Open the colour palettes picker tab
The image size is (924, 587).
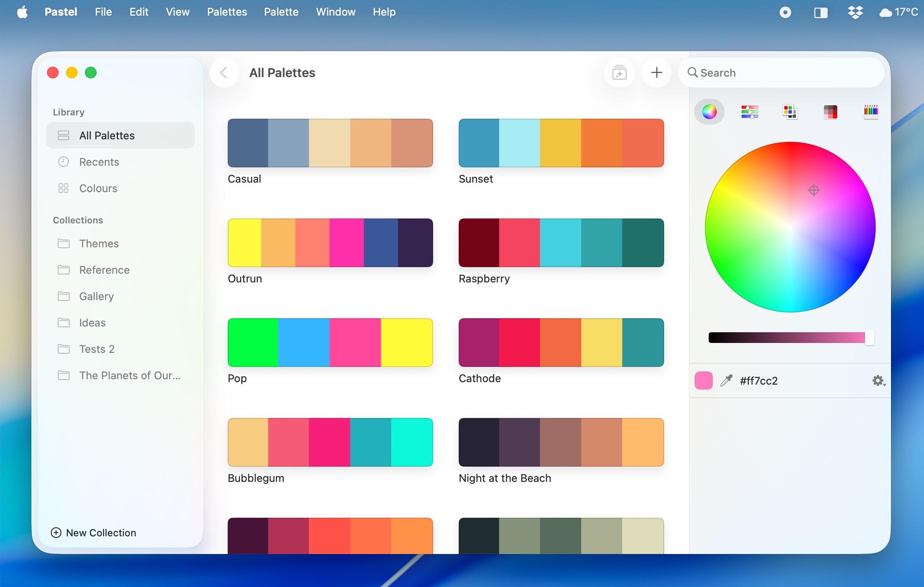pos(790,112)
